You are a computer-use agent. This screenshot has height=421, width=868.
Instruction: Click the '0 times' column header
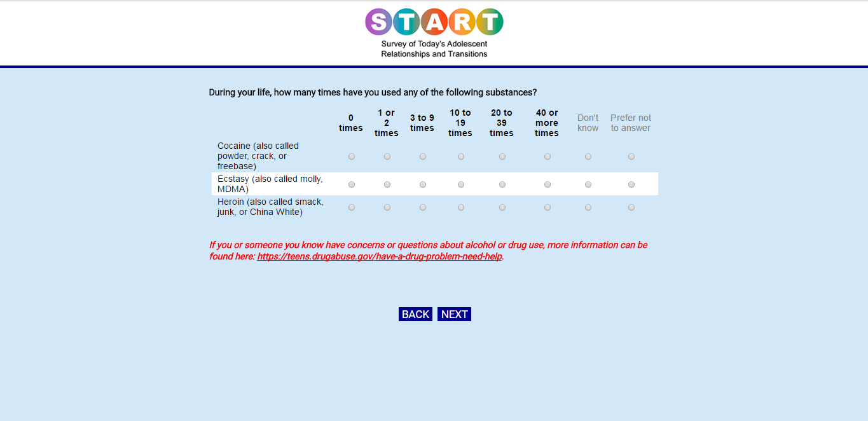click(351, 123)
